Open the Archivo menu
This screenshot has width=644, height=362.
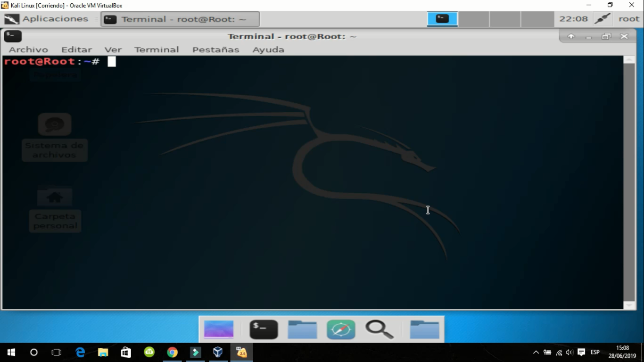28,49
